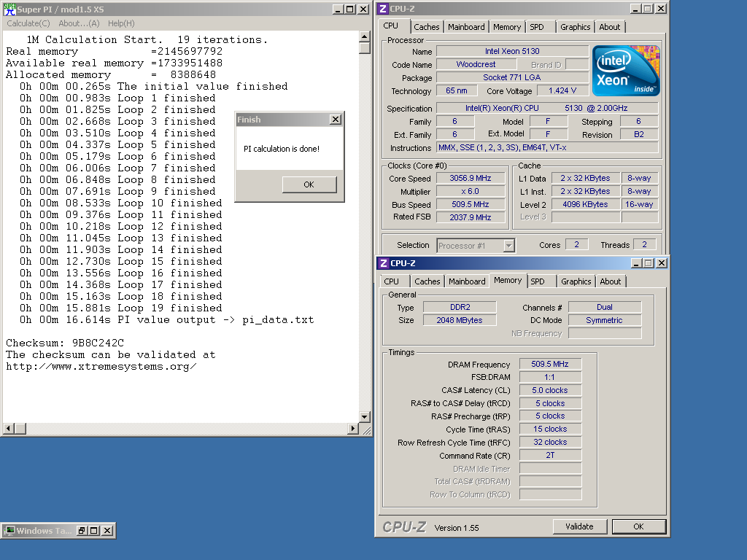The height and width of the screenshot is (560, 747).
Task: Click the xtremesystems.org URL text
Action: click(101, 367)
